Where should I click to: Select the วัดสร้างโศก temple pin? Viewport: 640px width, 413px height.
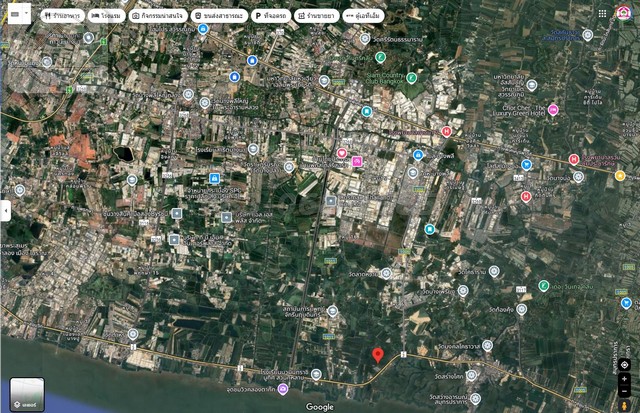click(x=471, y=375)
